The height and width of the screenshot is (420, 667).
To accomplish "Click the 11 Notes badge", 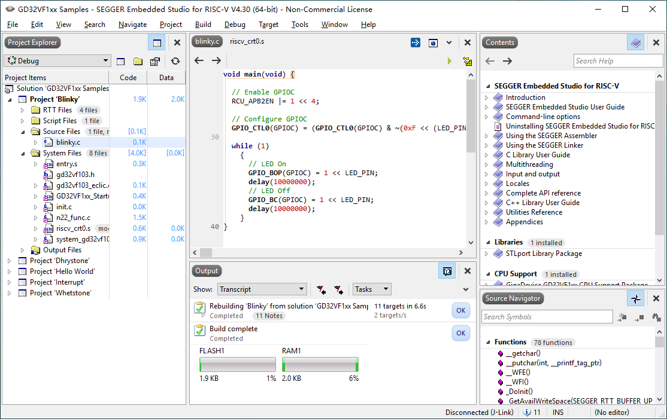I will pos(269,316).
